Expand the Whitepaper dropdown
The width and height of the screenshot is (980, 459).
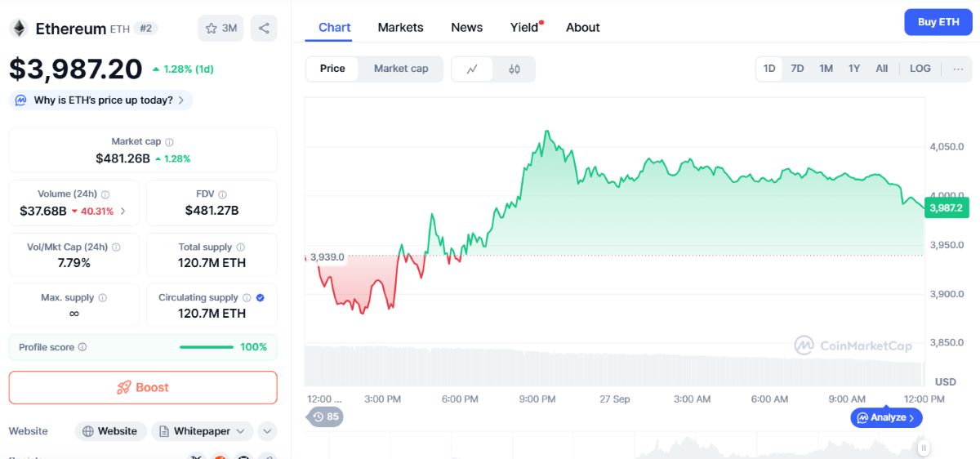pyautogui.click(x=203, y=431)
